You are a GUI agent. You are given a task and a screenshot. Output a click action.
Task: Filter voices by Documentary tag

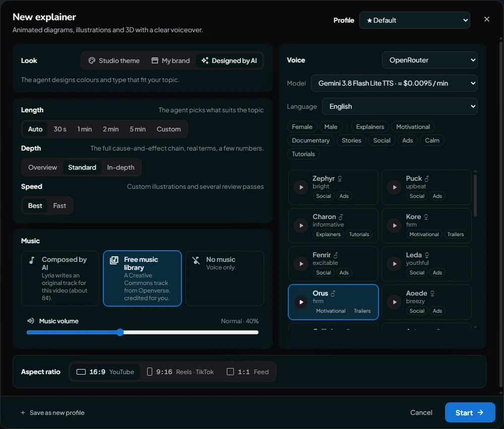click(x=310, y=140)
